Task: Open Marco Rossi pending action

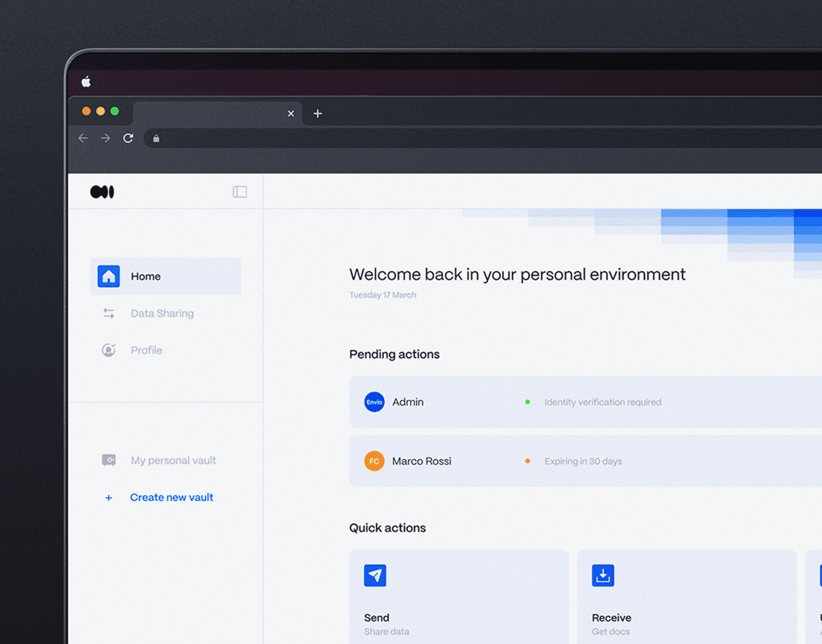Action: (x=585, y=461)
